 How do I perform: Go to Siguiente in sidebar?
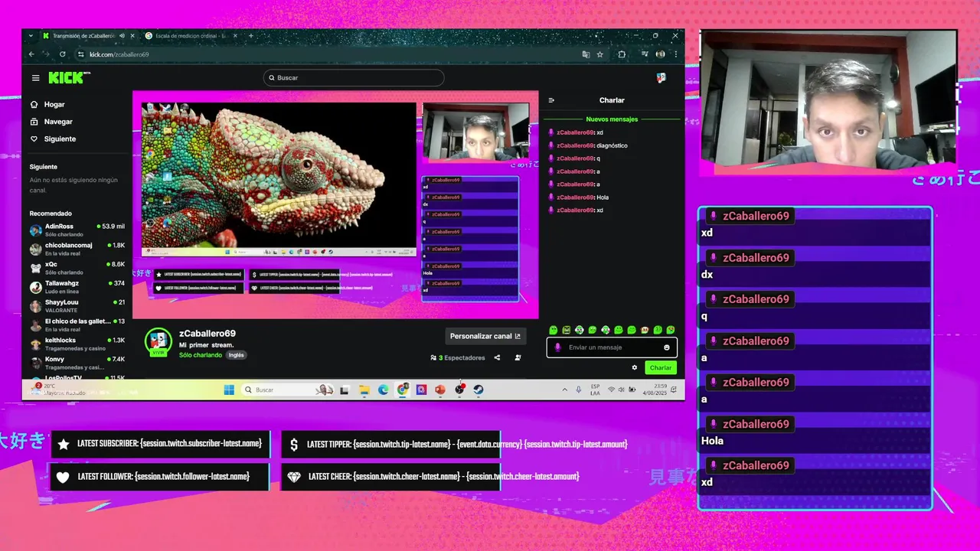[53, 139]
